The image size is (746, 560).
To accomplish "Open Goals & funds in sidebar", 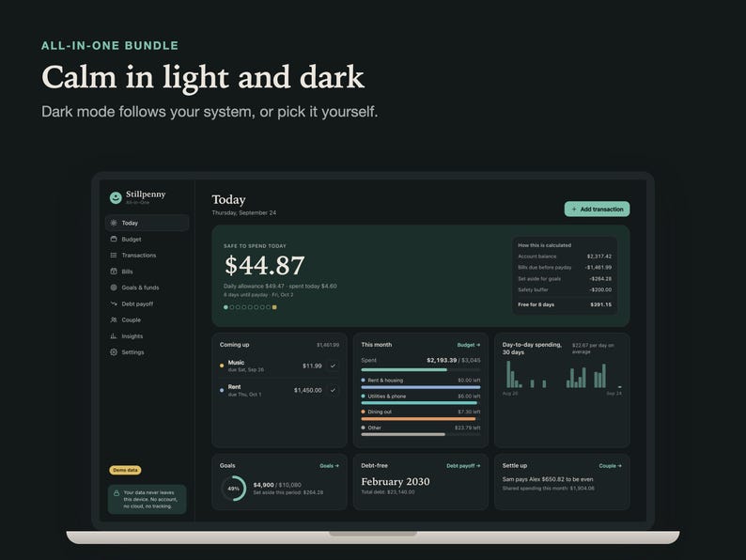I will pyautogui.click(x=147, y=288).
